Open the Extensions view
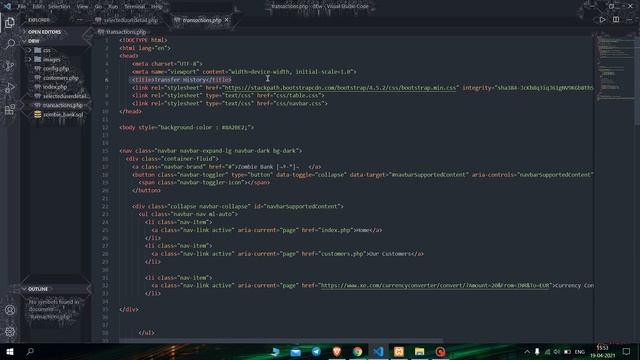 [x=10, y=109]
